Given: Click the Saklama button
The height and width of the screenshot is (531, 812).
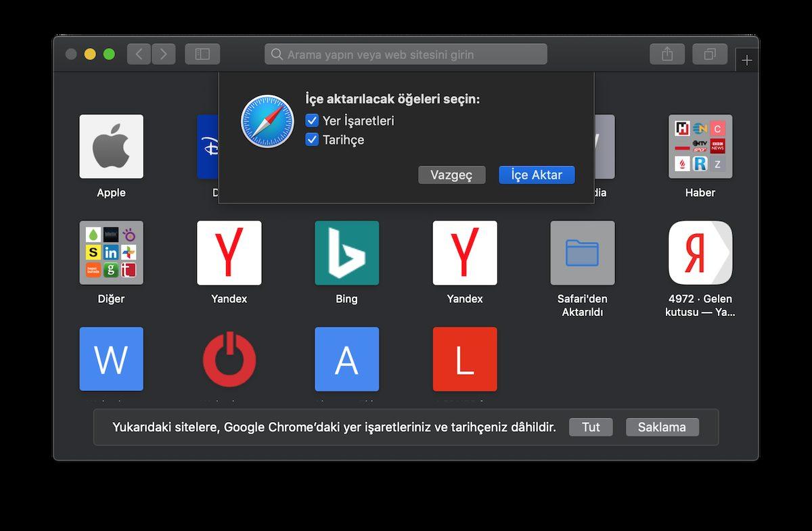Looking at the screenshot, I should coord(662,428).
